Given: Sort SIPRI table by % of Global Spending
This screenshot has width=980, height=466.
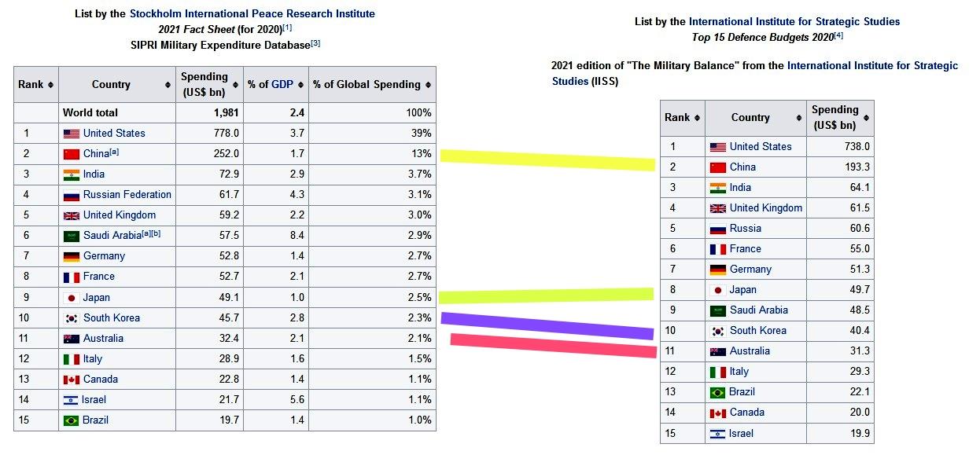Looking at the screenshot, I should [429, 85].
